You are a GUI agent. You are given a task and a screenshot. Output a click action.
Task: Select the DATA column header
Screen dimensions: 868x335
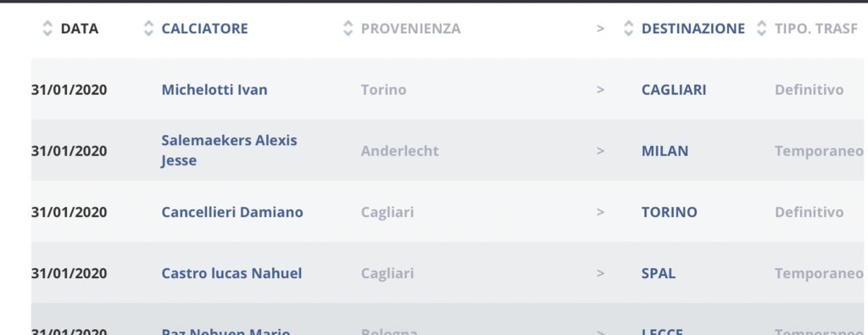tap(80, 29)
